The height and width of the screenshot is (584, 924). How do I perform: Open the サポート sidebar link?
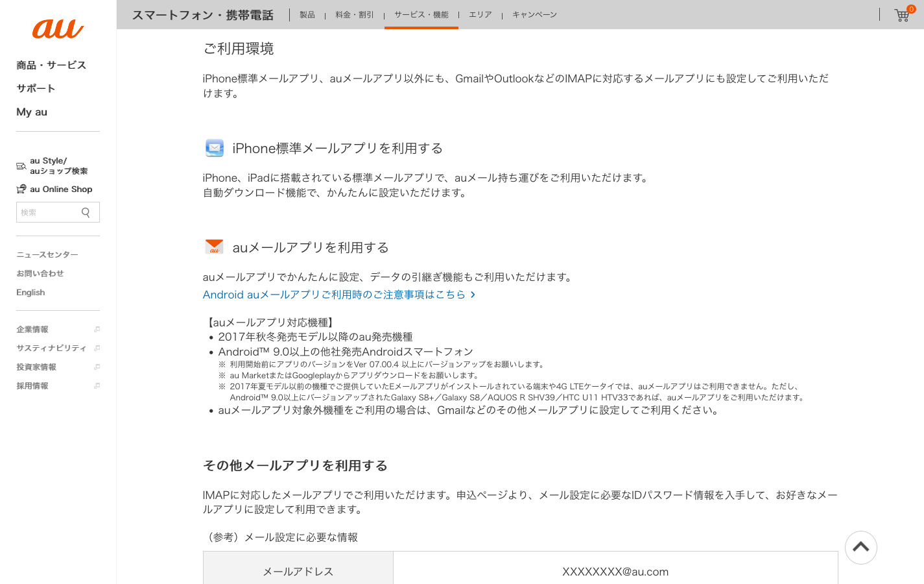click(36, 88)
